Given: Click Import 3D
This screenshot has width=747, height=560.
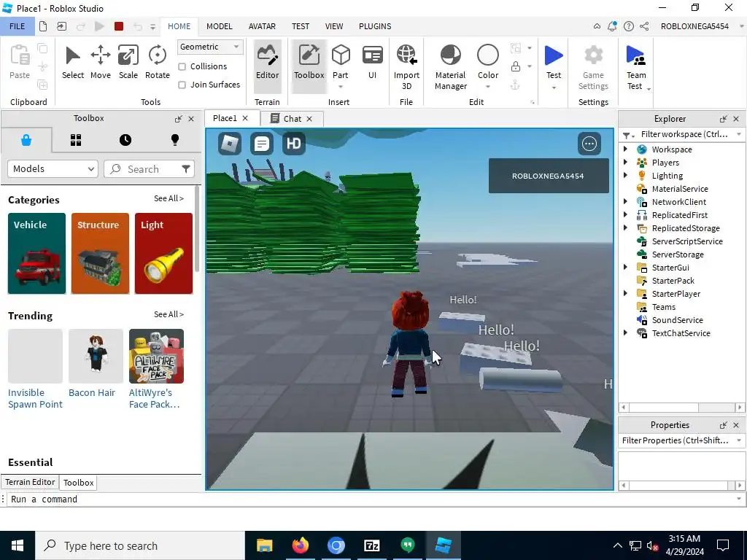Looking at the screenshot, I should (406, 66).
